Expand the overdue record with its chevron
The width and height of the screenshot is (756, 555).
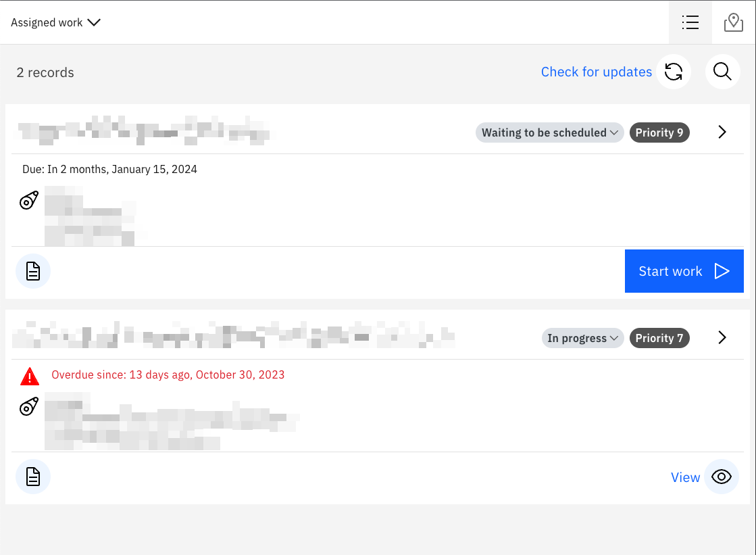click(x=722, y=337)
